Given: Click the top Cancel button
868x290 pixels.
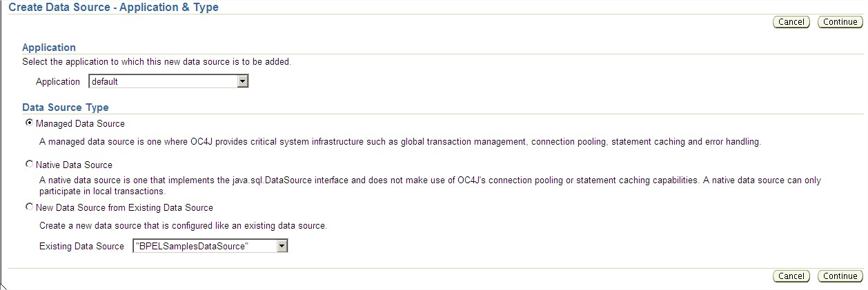Looking at the screenshot, I should (x=791, y=22).
